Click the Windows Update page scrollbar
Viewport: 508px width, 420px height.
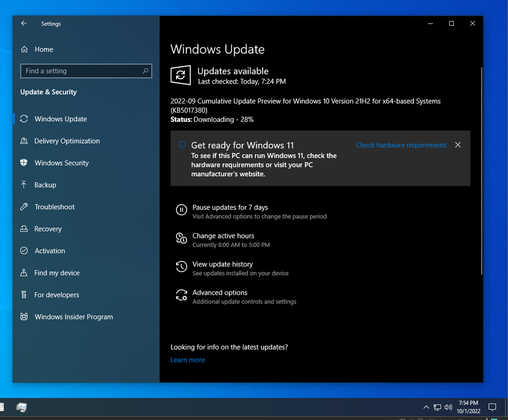coord(481,171)
